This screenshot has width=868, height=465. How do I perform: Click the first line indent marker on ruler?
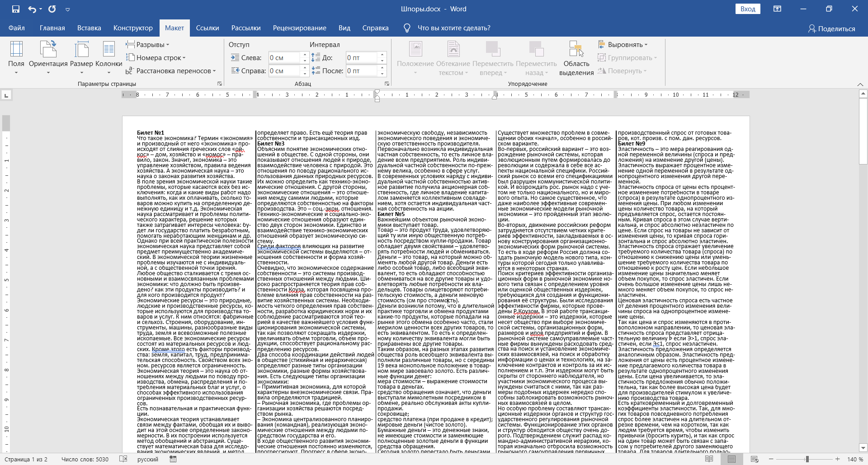377,92
